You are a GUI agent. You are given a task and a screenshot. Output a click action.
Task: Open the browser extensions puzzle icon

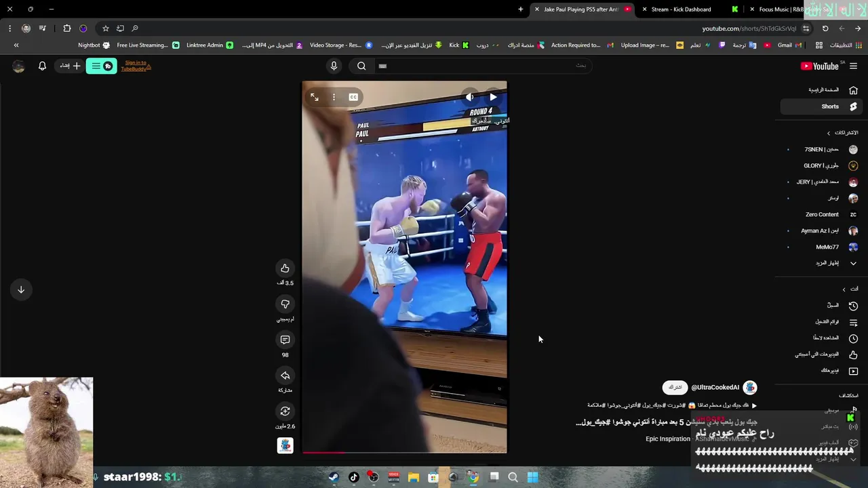[x=66, y=28]
